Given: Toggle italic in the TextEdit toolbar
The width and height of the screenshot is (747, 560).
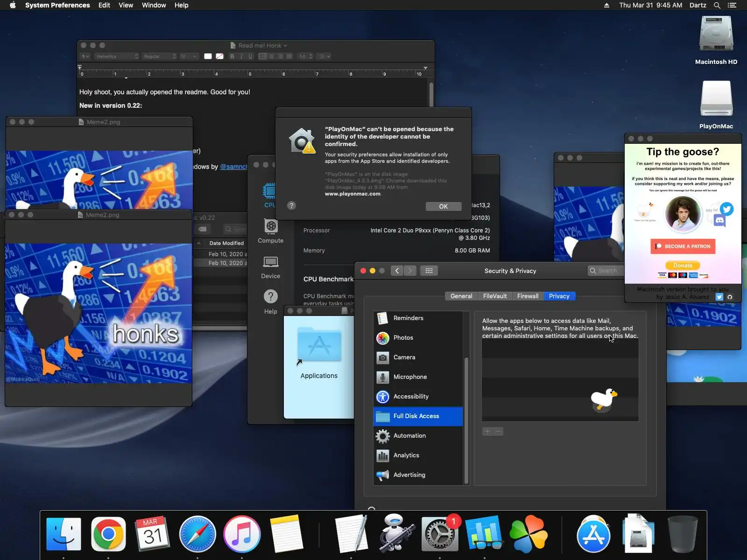Looking at the screenshot, I should 241,56.
